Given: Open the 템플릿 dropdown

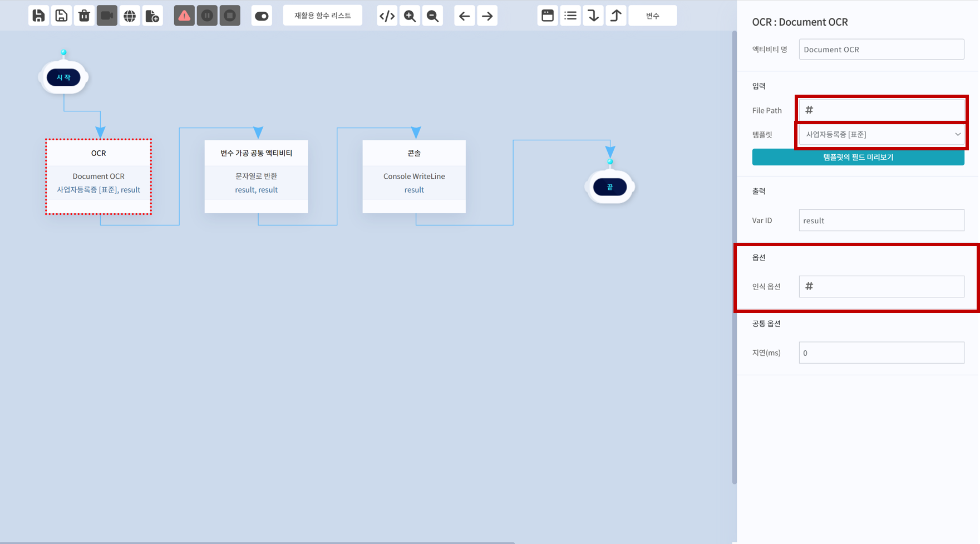Looking at the screenshot, I should point(881,134).
